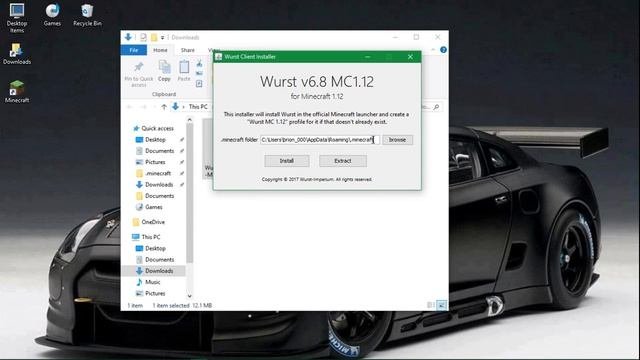Click the Up arrow navigation button
The width and height of the screenshot is (640, 360).
(x=164, y=107)
